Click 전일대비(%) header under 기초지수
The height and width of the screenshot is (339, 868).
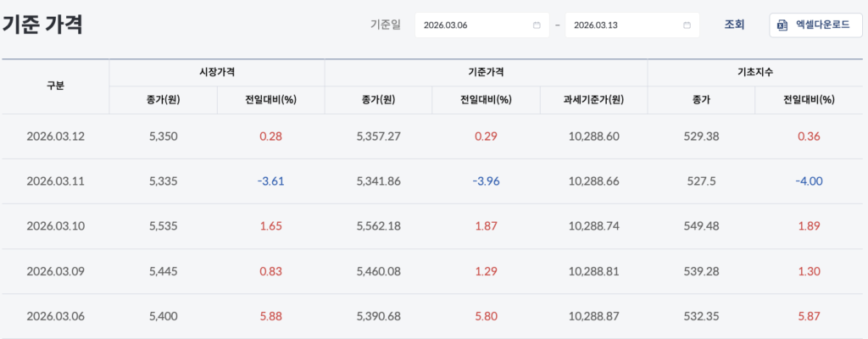tap(809, 99)
